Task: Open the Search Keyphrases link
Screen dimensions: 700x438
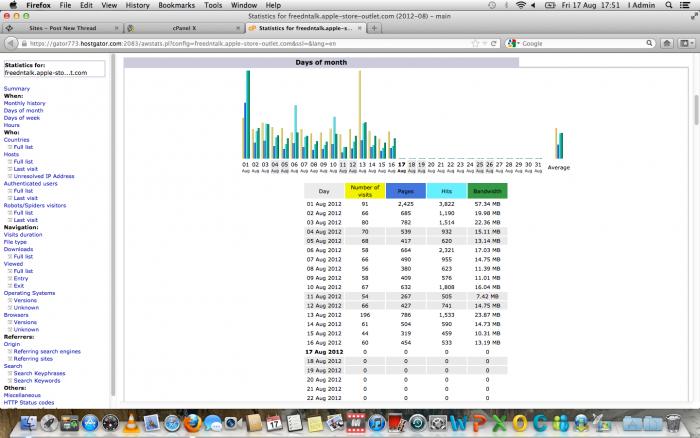Action: [x=39, y=373]
